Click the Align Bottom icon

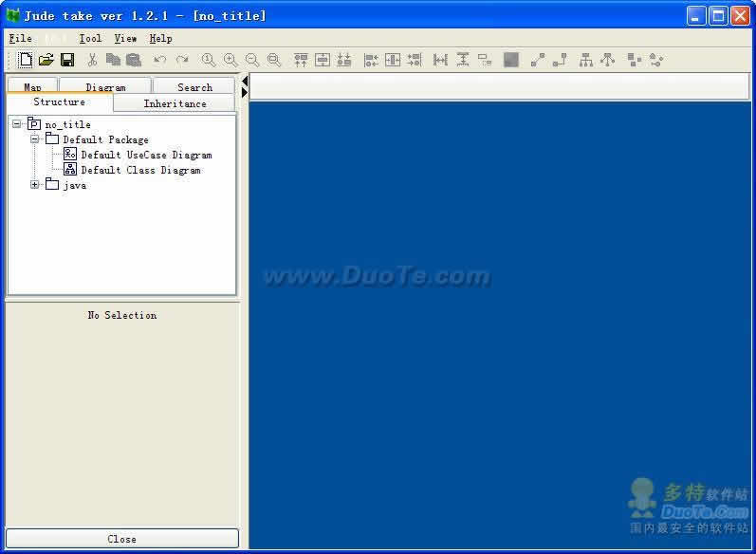point(343,60)
